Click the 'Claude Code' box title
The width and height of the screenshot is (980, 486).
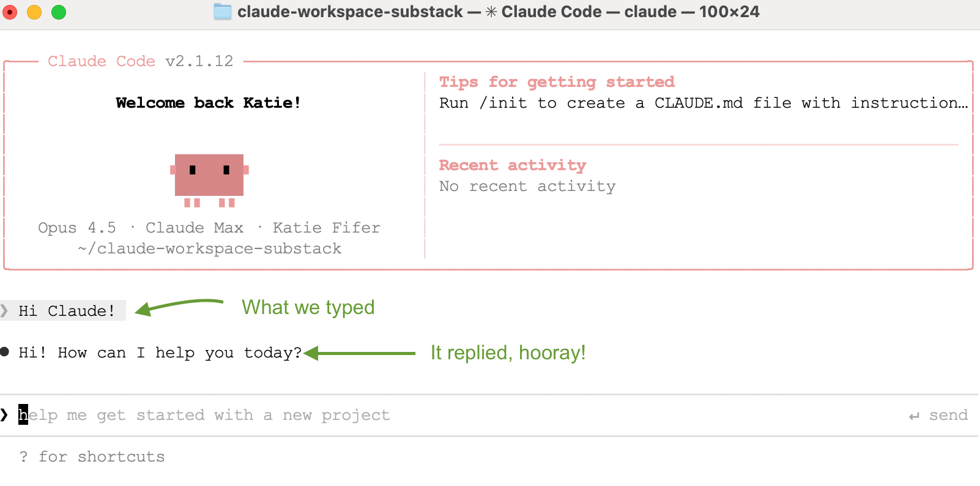pos(102,61)
